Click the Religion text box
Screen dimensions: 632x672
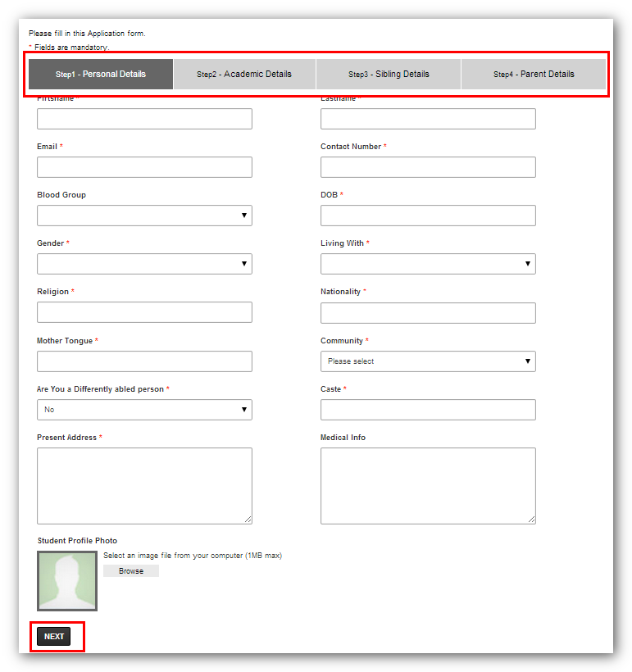[x=144, y=312]
